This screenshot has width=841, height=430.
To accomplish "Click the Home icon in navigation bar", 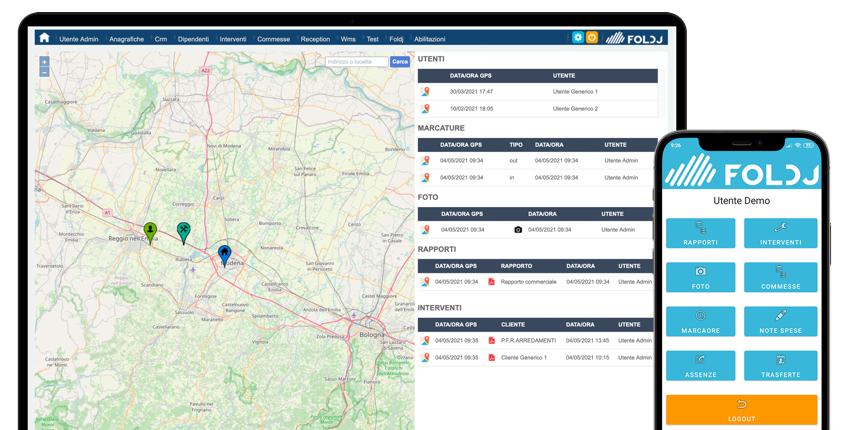I will coord(44,38).
